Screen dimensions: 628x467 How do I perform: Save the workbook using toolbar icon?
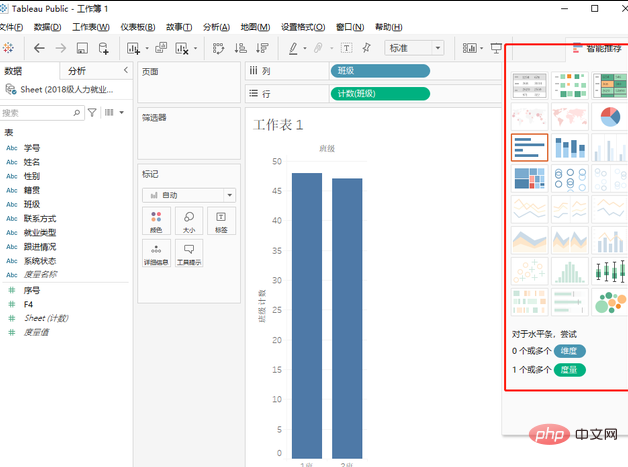pyautogui.click(x=82, y=48)
